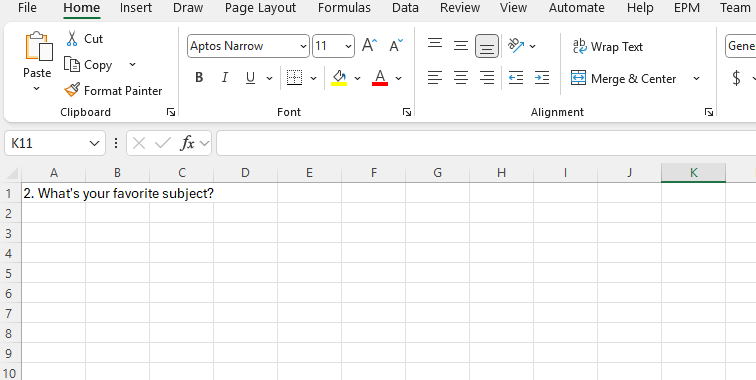Open the text Orientation tool
Viewport: 756px width, 380px height.
tap(516, 46)
